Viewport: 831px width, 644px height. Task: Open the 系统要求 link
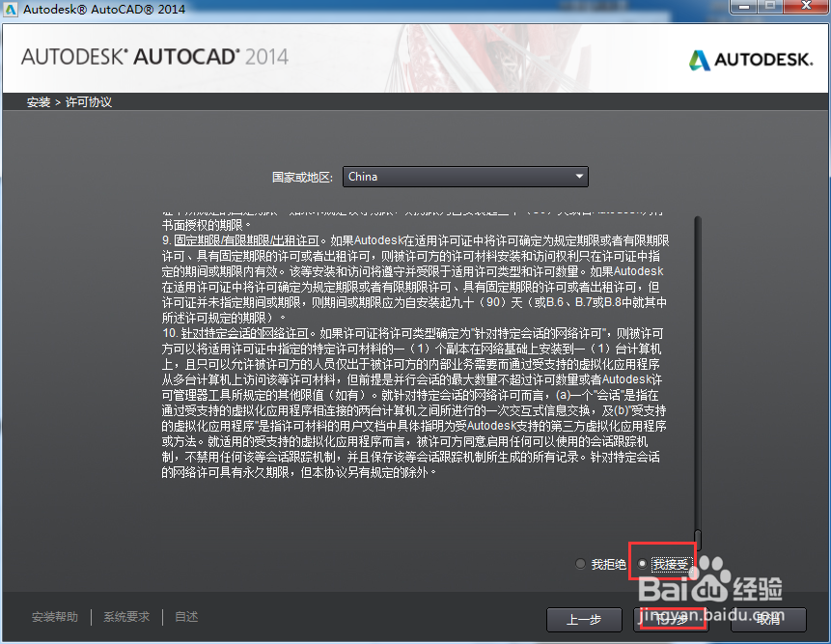126,617
